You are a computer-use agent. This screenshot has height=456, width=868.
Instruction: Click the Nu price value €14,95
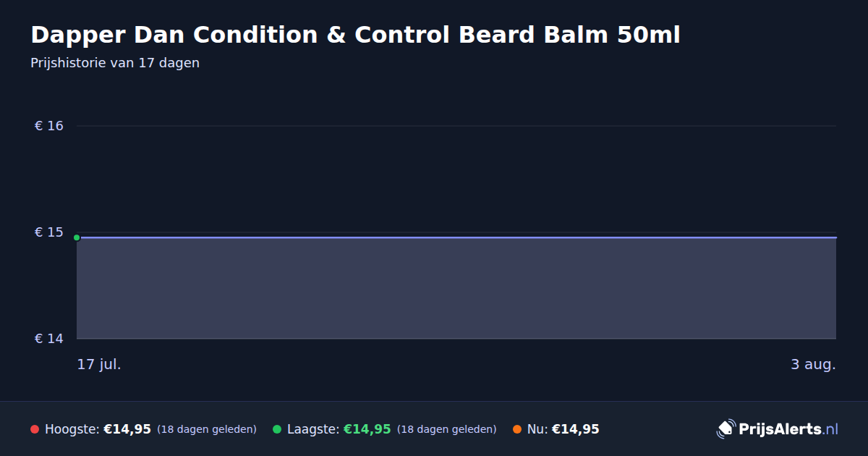pyautogui.click(x=576, y=429)
